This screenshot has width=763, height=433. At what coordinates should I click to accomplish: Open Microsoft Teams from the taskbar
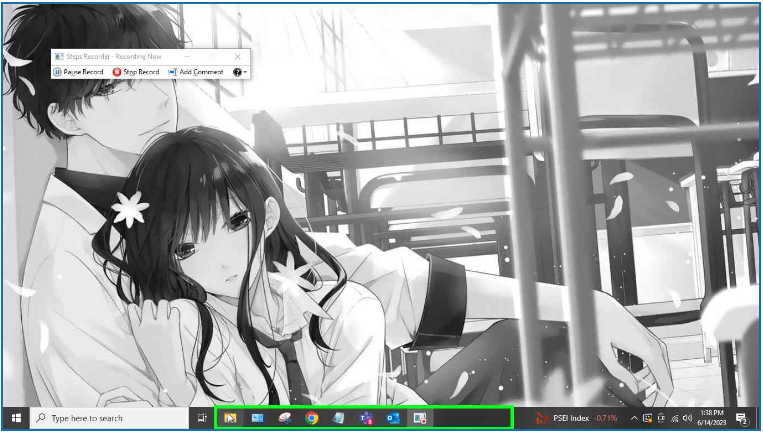click(366, 418)
